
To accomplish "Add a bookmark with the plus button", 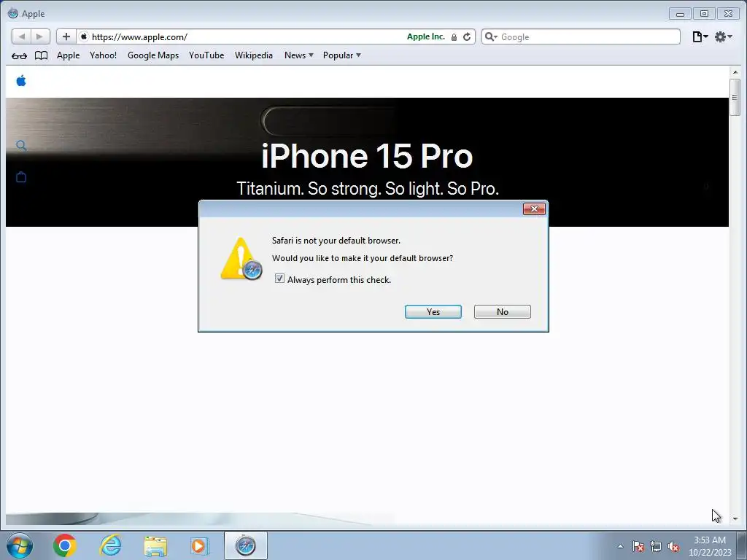I will coord(66,36).
